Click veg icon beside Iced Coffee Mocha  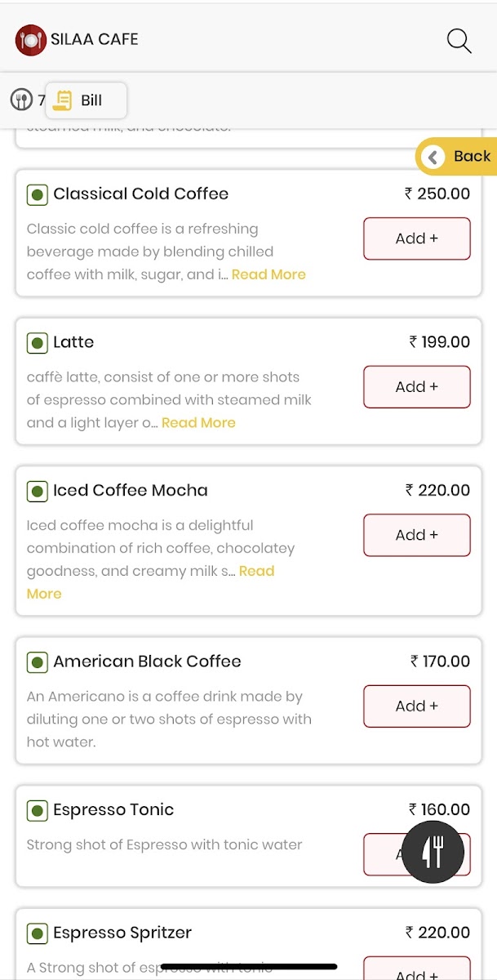[37, 492]
